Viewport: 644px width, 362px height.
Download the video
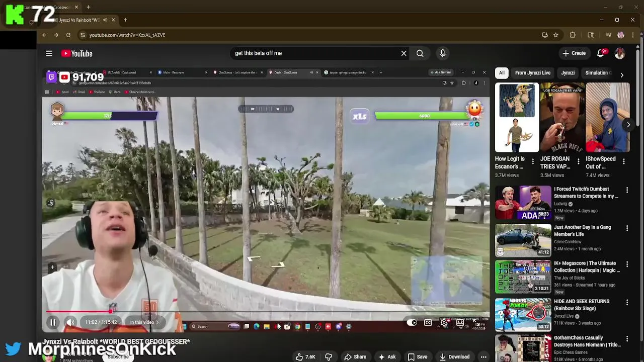tap(454, 357)
